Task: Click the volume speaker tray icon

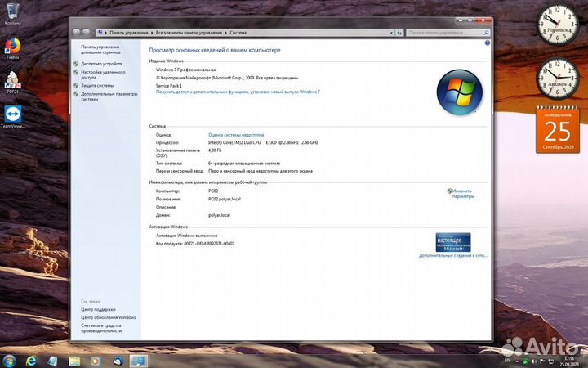Action: click(533, 361)
